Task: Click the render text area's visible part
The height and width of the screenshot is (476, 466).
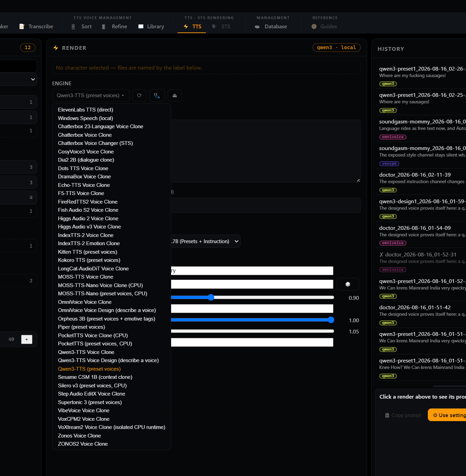Action: tap(266, 151)
